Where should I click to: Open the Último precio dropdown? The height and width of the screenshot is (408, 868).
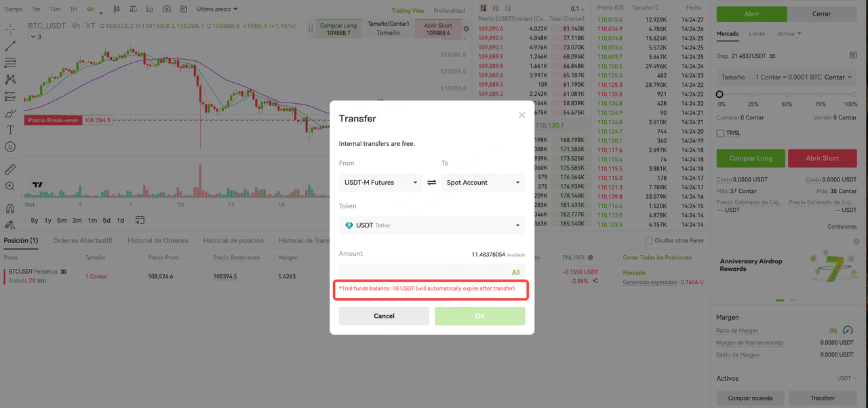[x=217, y=10]
